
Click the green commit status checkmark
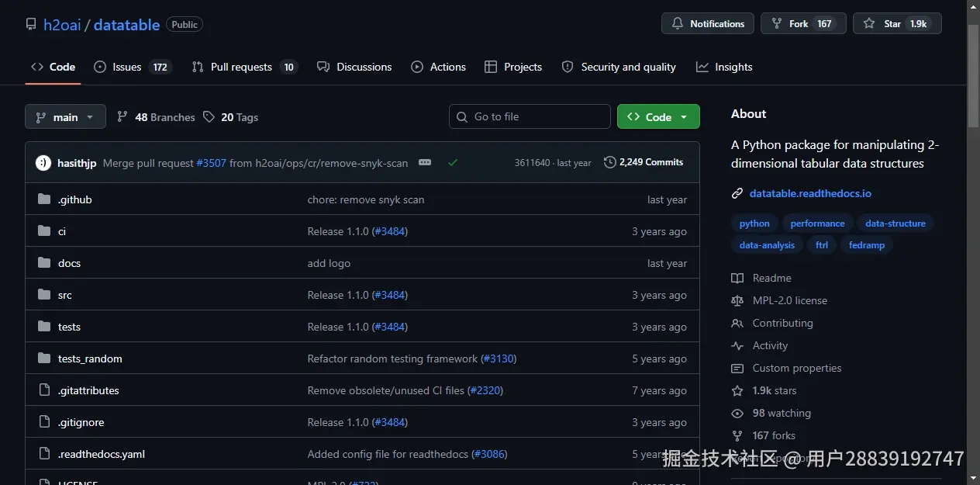453,163
